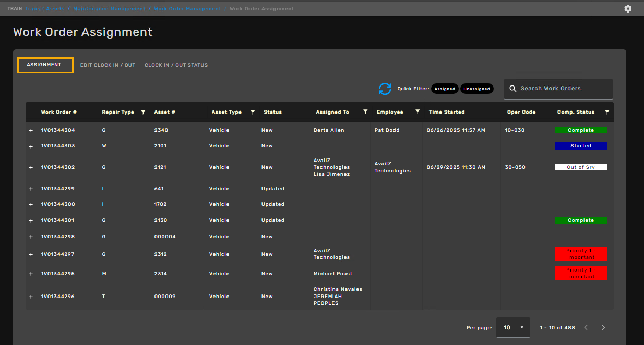Switch to Clock In / Out Status tab
This screenshot has width=644, height=345.
(176, 65)
